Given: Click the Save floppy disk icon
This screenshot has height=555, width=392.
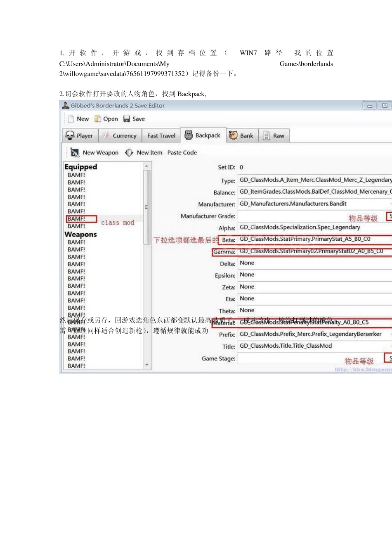Looking at the screenshot, I should pyautogui.click(x=127, y=119).
